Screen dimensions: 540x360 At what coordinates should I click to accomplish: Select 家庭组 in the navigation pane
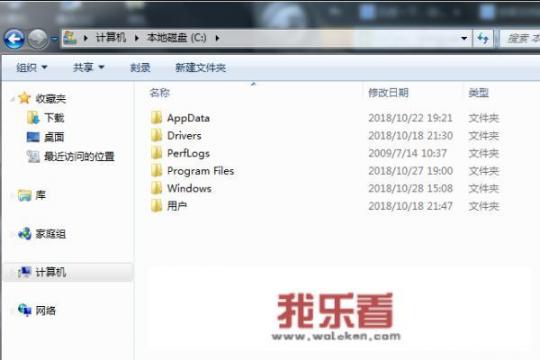50,234
